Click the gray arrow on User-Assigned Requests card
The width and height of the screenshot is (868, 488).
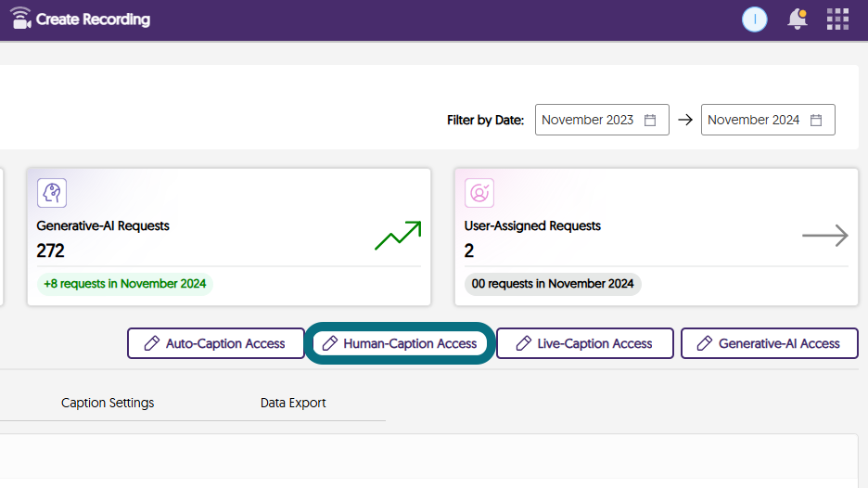(x=824, y=236)
